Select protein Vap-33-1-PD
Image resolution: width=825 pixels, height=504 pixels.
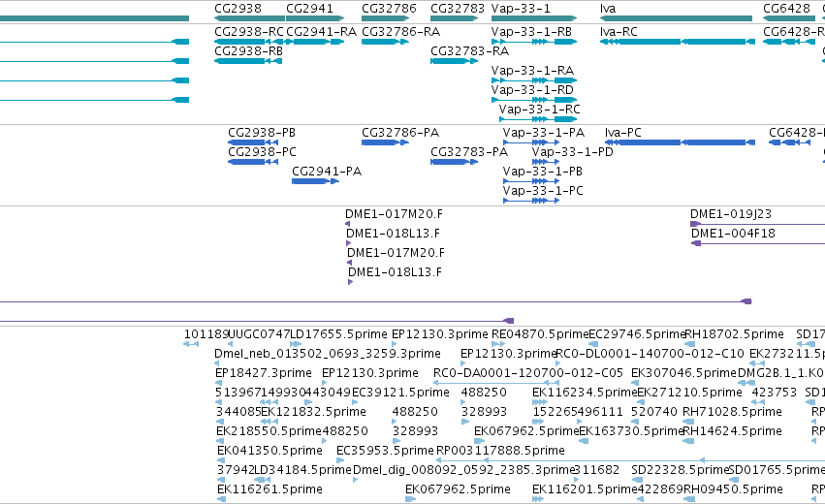click(546, 162)
